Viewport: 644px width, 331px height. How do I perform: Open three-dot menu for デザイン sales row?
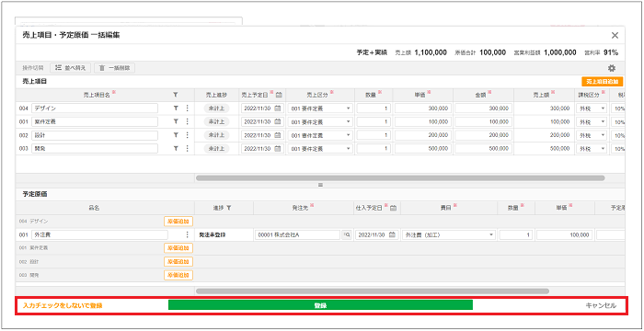(188, 108)
